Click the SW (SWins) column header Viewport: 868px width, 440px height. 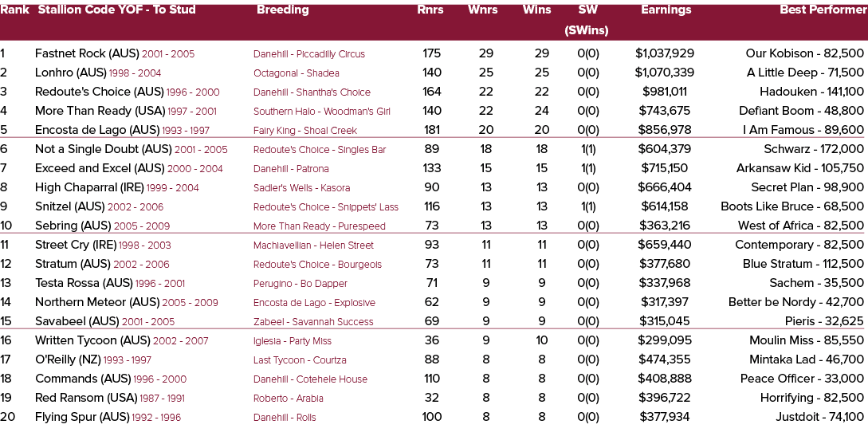point(586,20)
